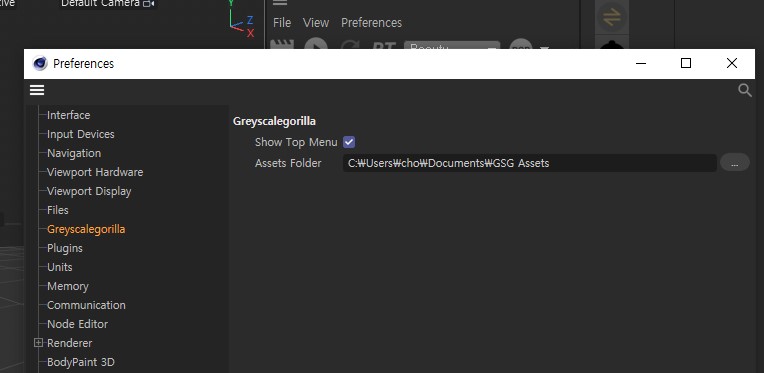The image size is (764, 373).
Task: Open the Default Camera selector
Action: pyautogui.click(x=108, y=4)
